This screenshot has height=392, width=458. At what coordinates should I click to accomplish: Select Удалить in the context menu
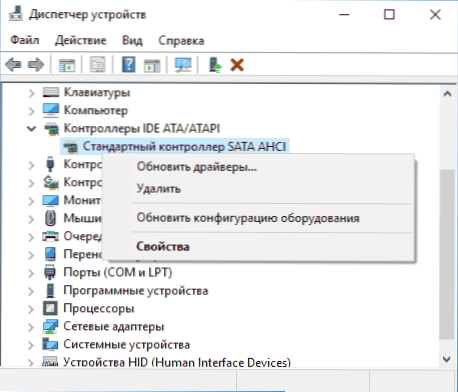pyautogui.click(x=158, y=189)
